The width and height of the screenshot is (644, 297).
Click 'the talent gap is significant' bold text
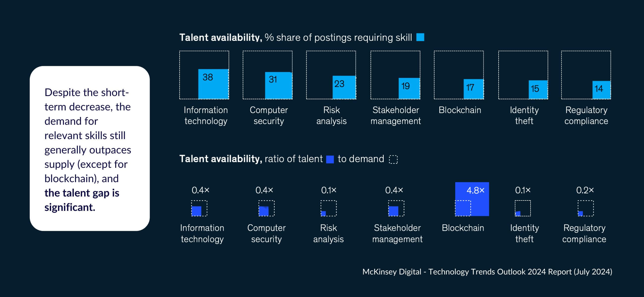[x=82, y=200]
